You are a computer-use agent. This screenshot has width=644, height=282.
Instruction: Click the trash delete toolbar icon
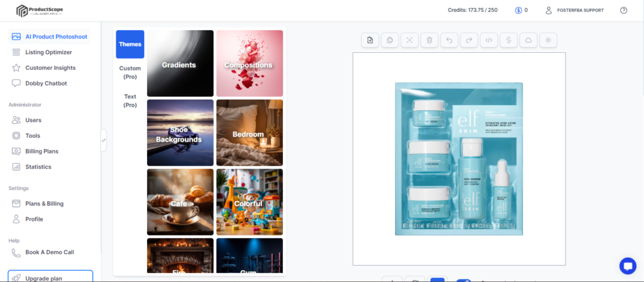tap(429, 40)
